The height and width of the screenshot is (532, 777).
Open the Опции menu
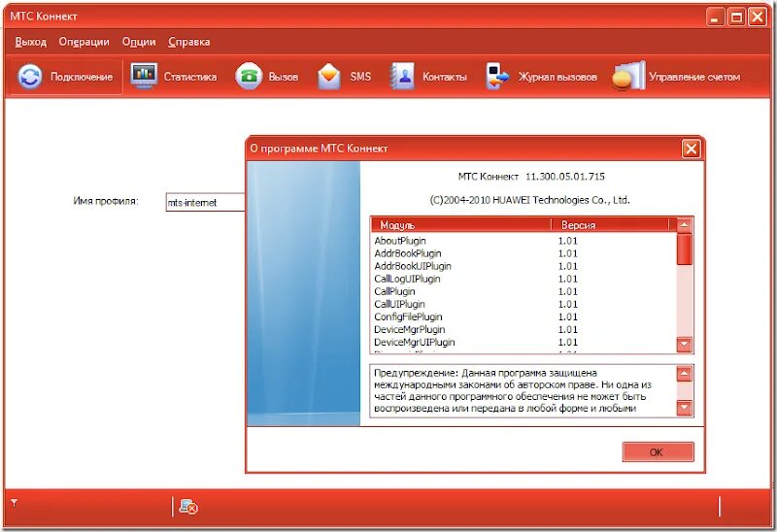pos(139,42)
